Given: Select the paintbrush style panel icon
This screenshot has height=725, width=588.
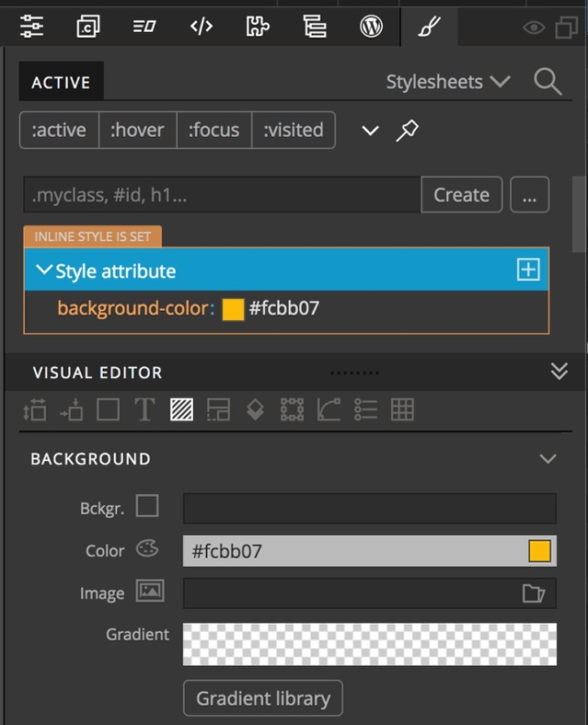Looking at the screenshot, I should tap(429, 26).
